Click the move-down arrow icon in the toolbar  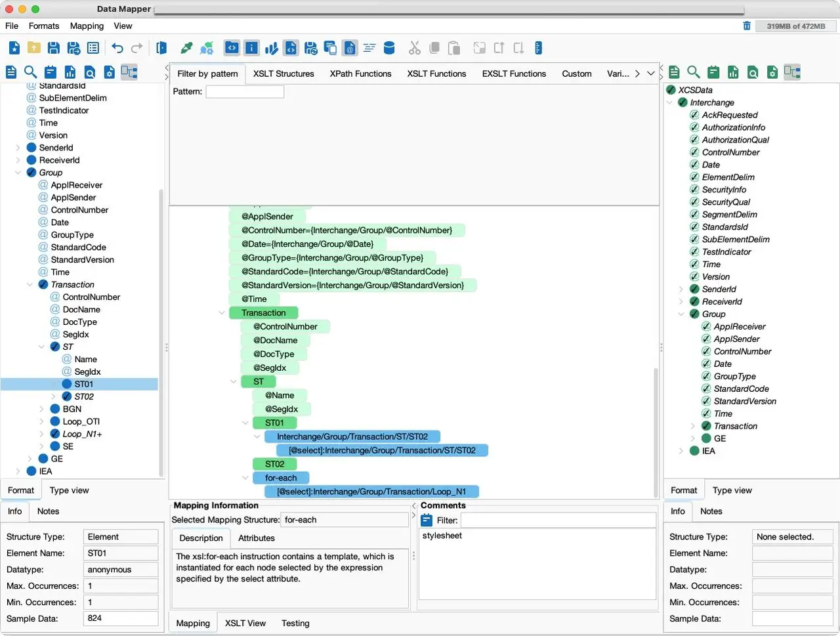point(518,48)
